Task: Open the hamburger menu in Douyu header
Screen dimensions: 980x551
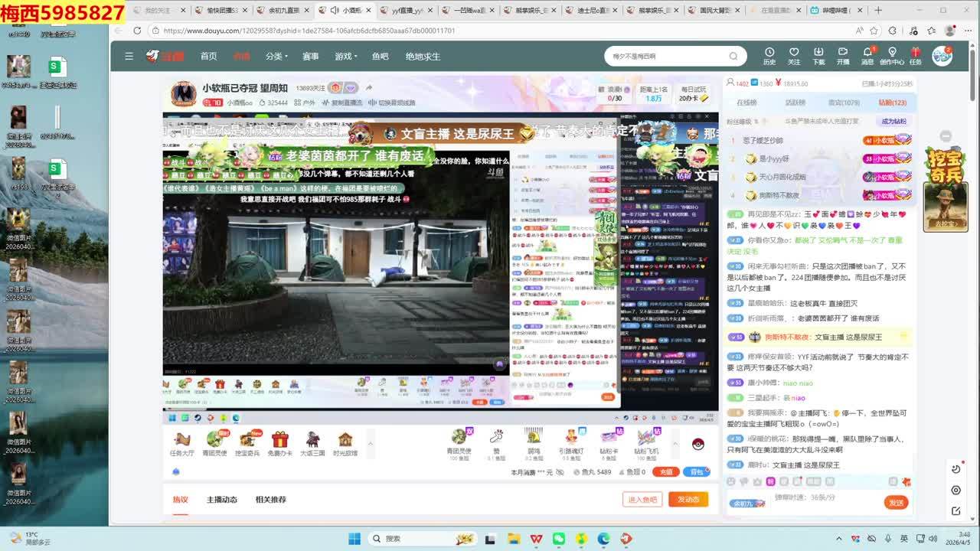Action: [129, 56]
